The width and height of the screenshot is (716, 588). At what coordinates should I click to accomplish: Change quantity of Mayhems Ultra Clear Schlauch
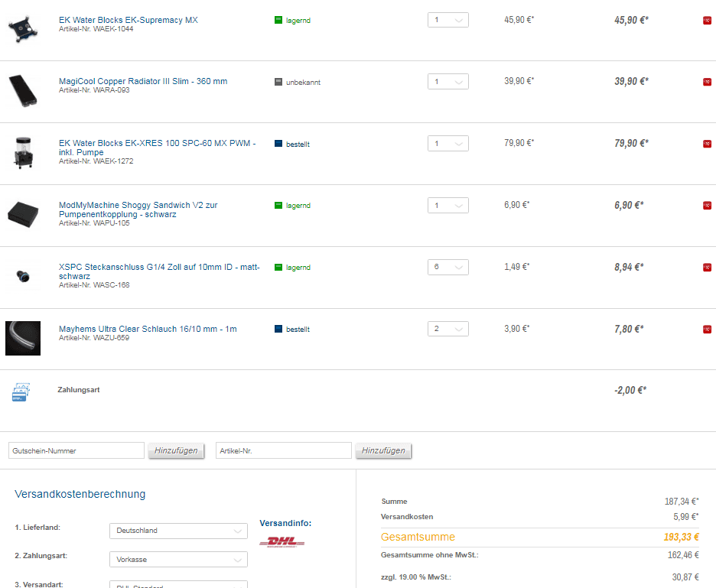[448, 329]
